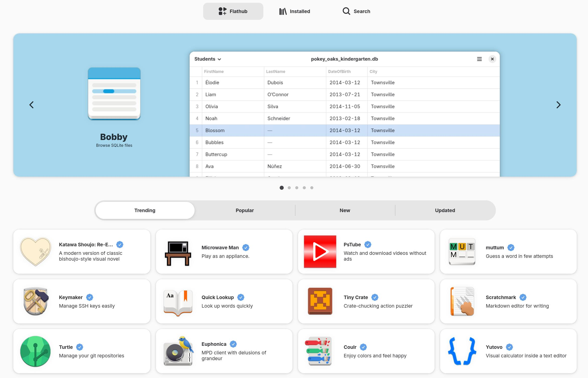Select the Coulr paint tubes icon
This screenshot has width=588, height=378.
pyautogui.click(x=318, y=351)
